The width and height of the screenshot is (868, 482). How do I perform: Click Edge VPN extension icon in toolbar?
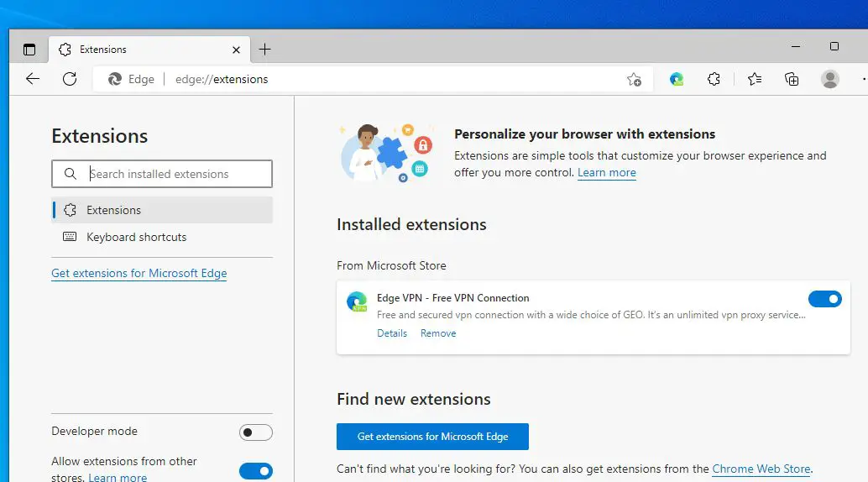click(x=677, y=79)
